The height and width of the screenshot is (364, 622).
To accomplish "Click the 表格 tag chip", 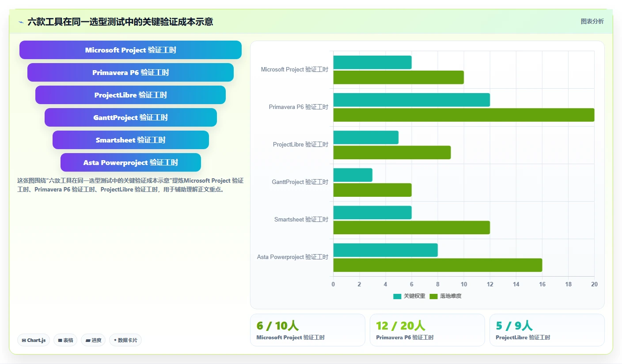I will click(65, 340).
